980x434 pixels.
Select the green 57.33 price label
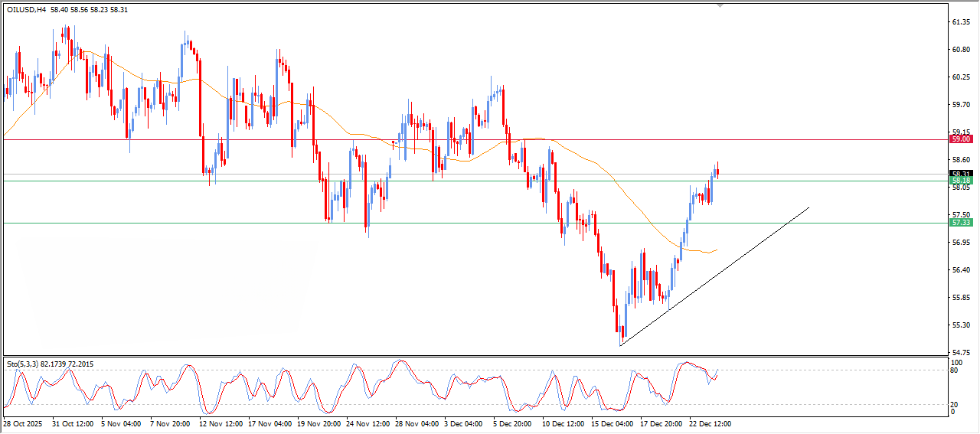[960, 223]
